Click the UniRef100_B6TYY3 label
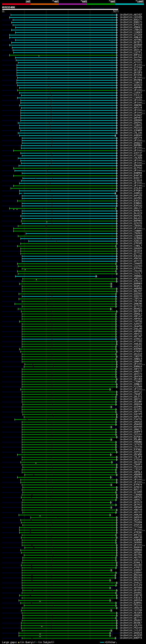The width and height of the screenshot is (146, 644). coord(131,48)
